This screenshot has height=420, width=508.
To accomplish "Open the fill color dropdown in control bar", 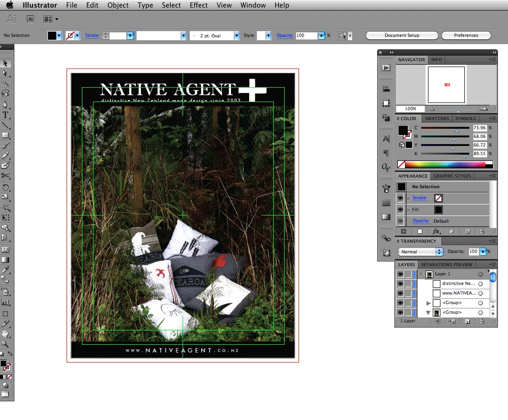I will pyautogui.click(x=59, y=35).
